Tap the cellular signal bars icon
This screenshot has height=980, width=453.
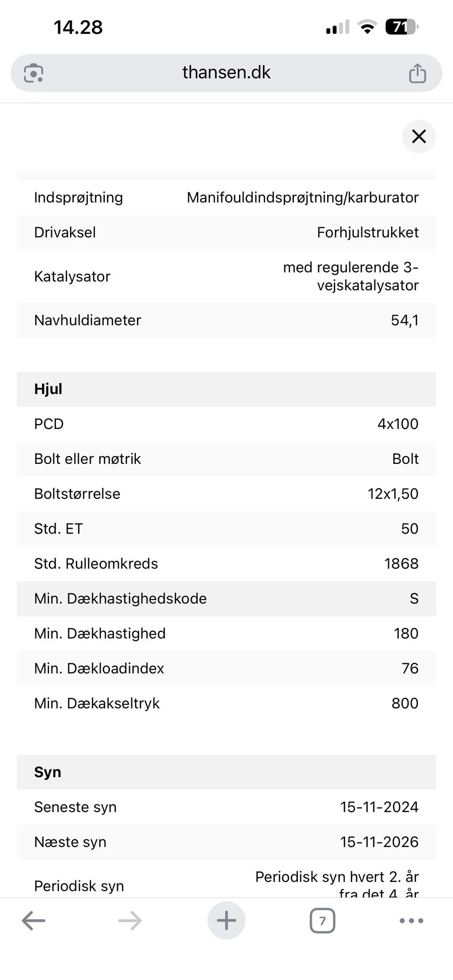337,28
